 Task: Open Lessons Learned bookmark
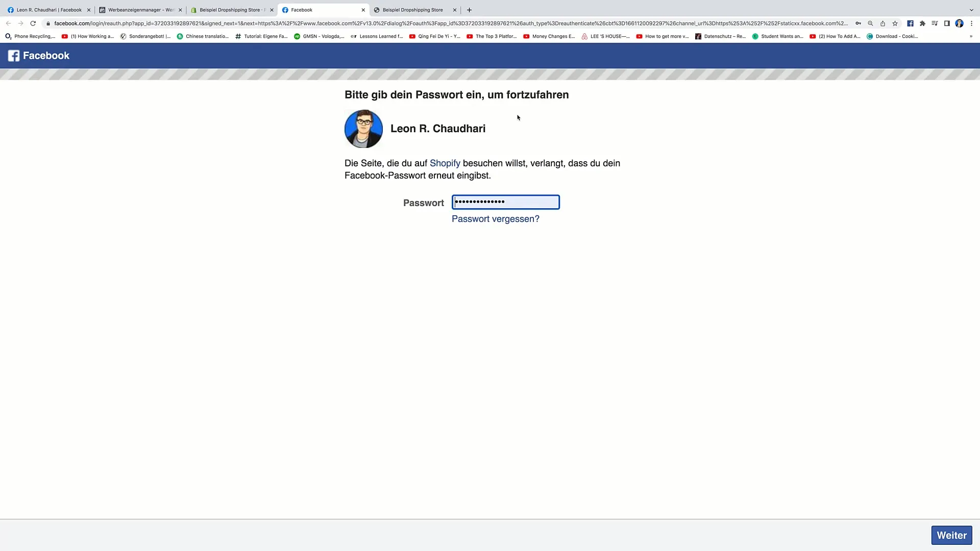pyautogui.click(x=377, y=36)
